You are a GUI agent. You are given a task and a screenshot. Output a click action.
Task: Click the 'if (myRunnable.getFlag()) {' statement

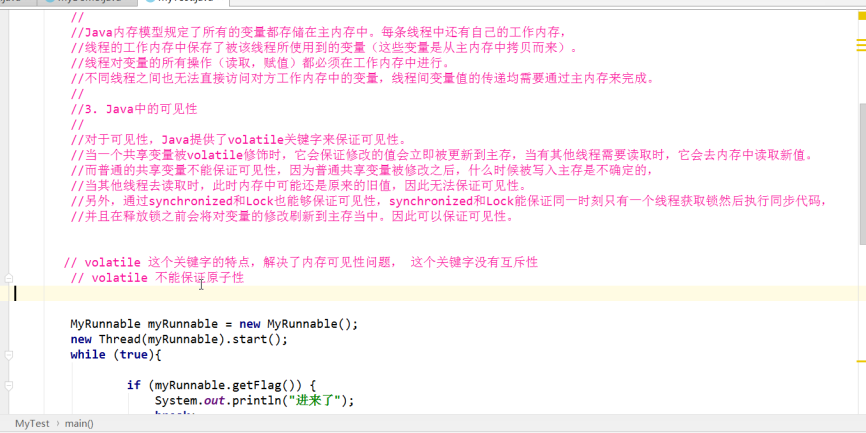[x=221, y=385]
